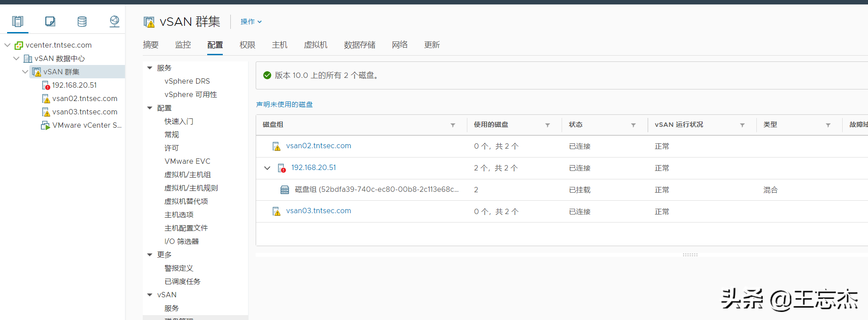
Task: Filter the 类型 column
Action: (828, 125)
